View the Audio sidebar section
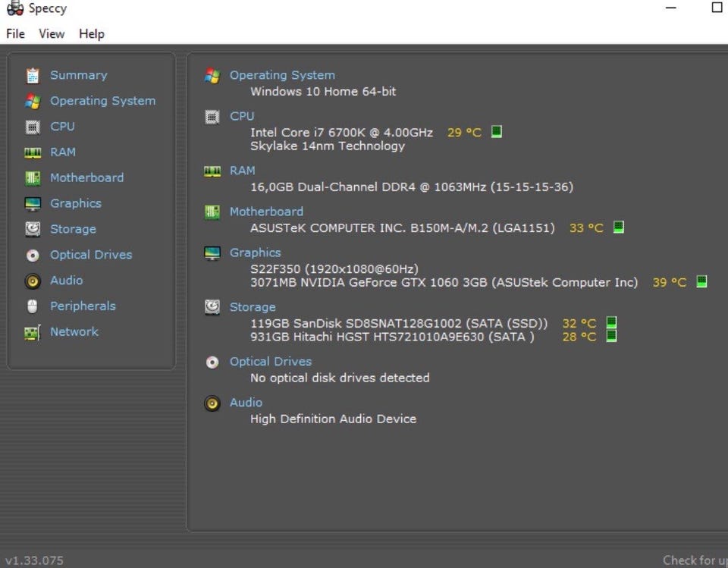This screenshot has height=568, width=728. pyautogui.click(x=67, y=280)
